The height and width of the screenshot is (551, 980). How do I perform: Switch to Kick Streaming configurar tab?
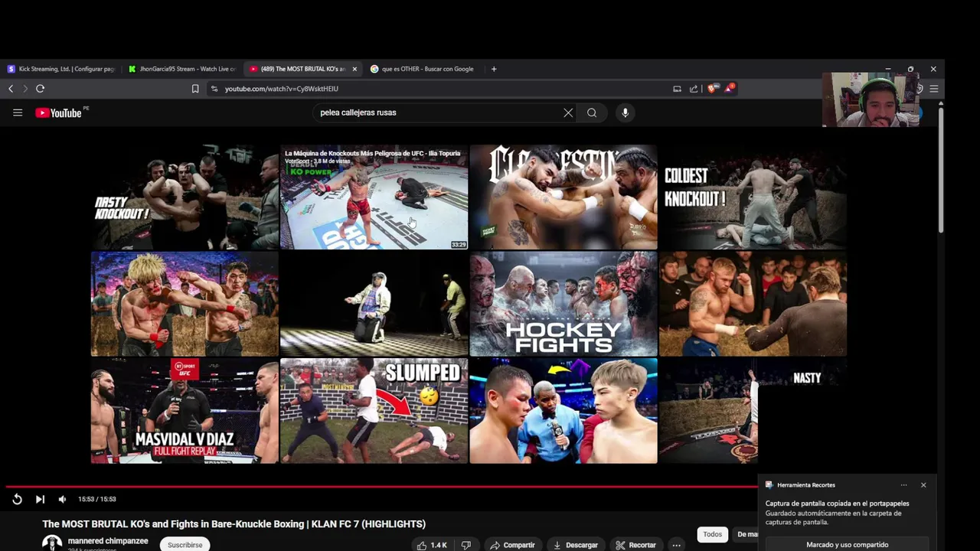coord(61,69)
